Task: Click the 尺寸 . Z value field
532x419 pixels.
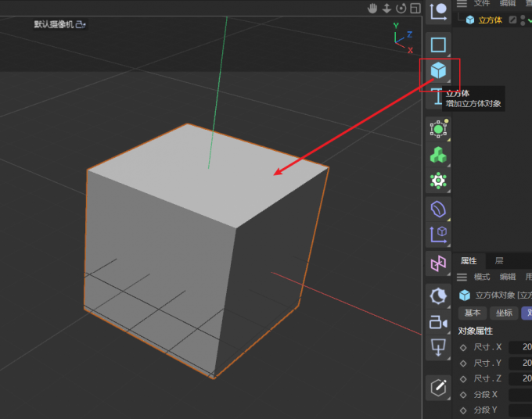Action: [520, 378]
